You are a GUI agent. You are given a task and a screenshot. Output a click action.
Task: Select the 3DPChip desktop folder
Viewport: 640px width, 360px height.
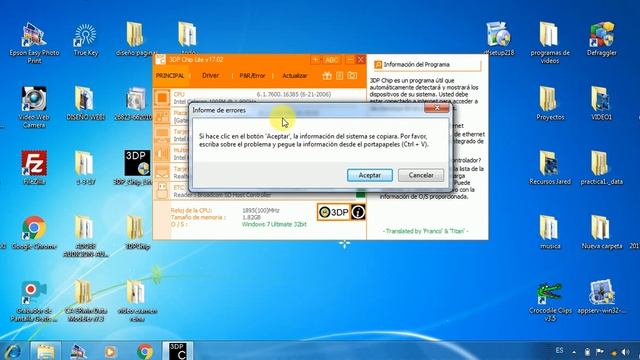(136, 232)
